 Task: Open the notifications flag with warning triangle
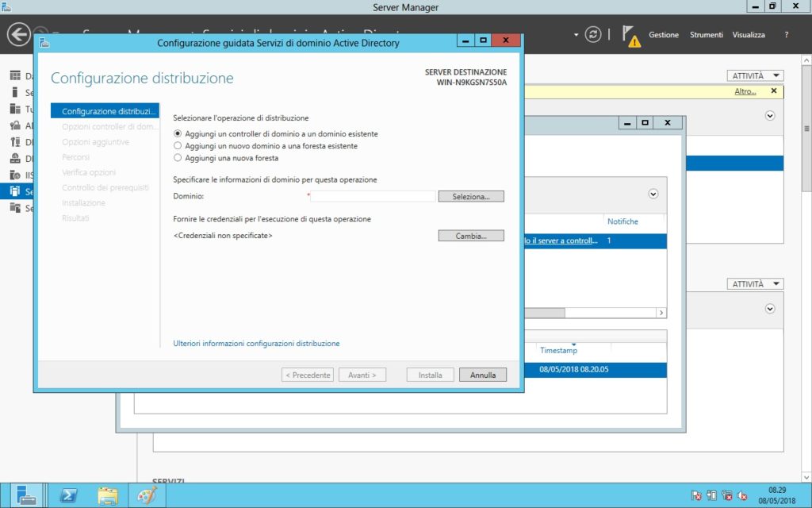[x=630, y=36]
